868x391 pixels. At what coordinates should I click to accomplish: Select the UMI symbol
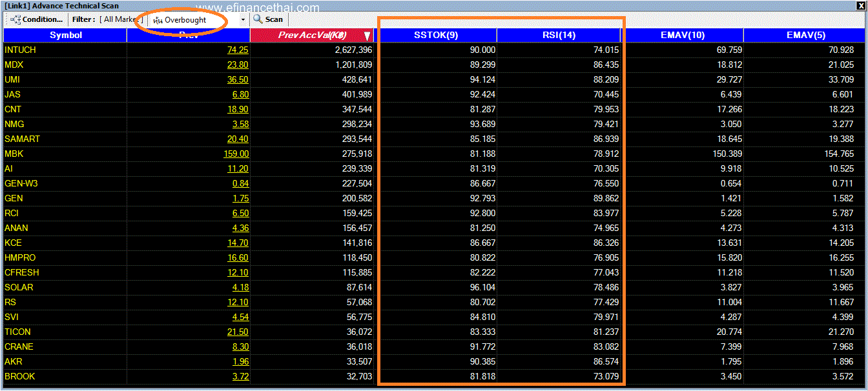[x=12, y=79]
